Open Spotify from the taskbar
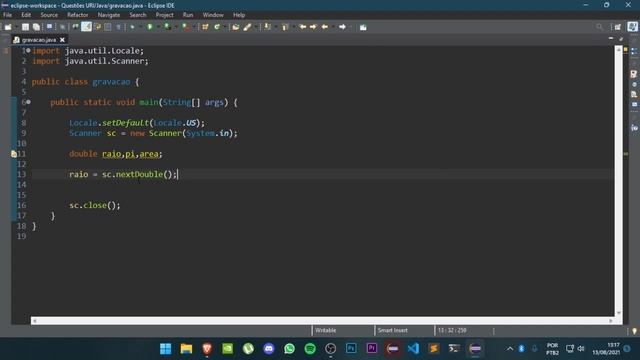 pyautogui.click(x=310, y=349)
